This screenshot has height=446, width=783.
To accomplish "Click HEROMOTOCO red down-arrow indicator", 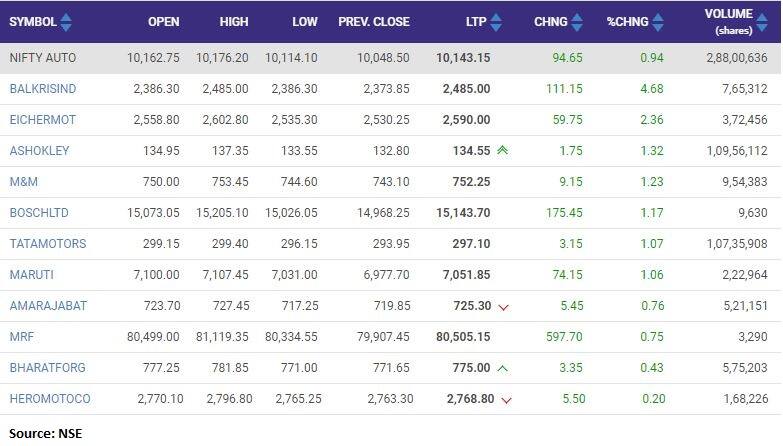I will [506, 400].
